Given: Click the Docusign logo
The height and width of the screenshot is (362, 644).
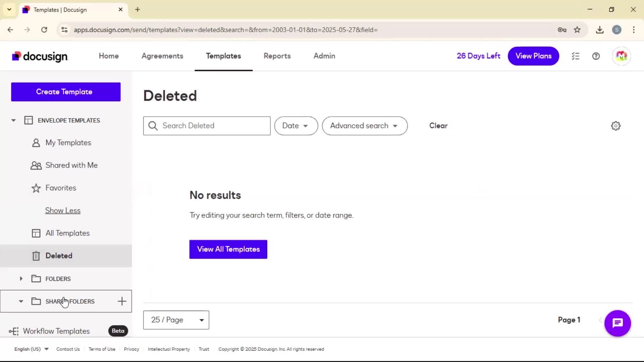Looking at the screenshot, I should pos(40,56).
